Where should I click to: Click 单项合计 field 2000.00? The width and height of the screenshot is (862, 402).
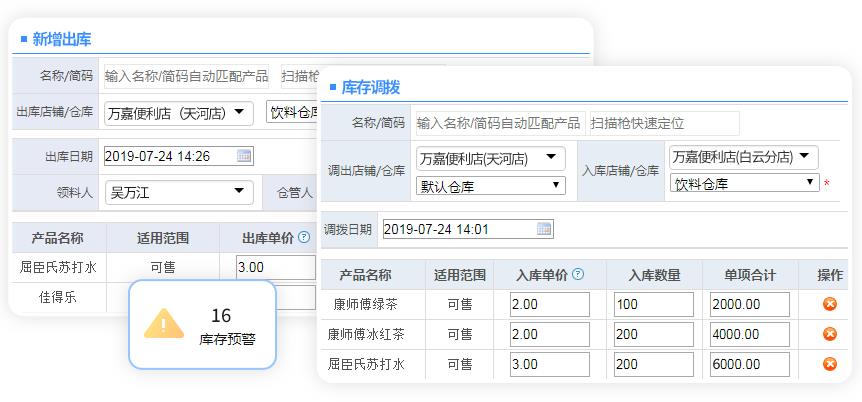750,304
